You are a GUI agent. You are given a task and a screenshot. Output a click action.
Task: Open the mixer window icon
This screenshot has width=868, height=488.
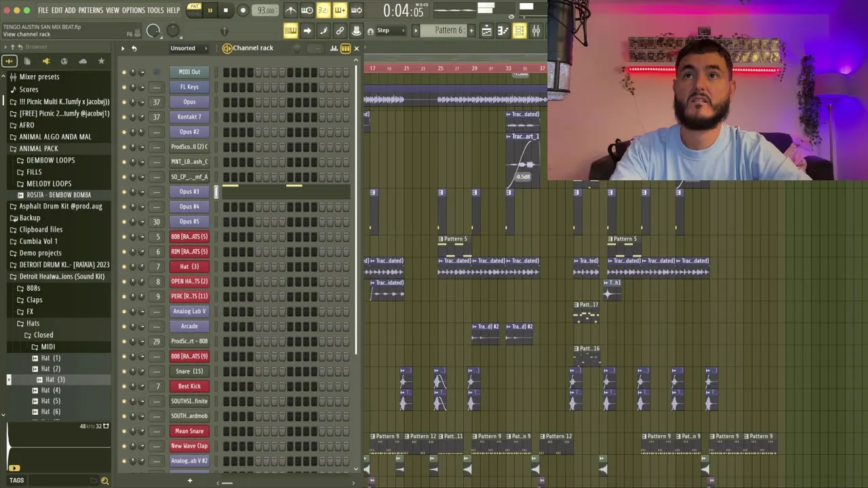pyautogui.click(x=536, y=30)
